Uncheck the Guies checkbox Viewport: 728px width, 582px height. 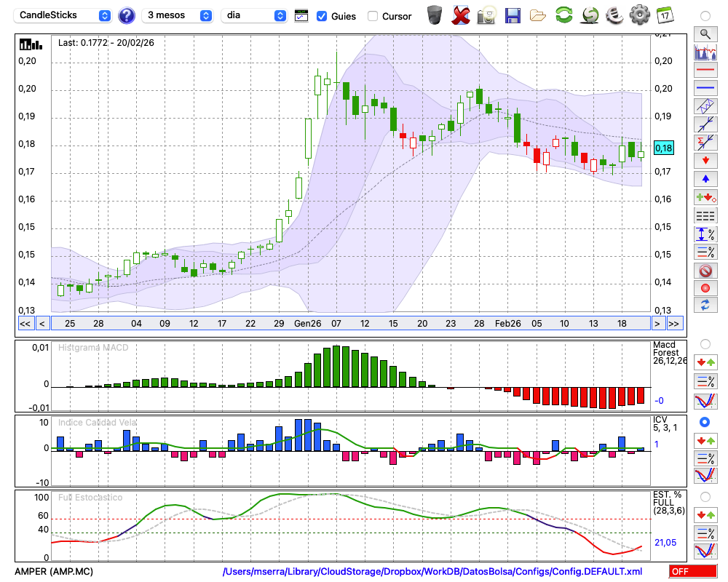tap(322, 16)
